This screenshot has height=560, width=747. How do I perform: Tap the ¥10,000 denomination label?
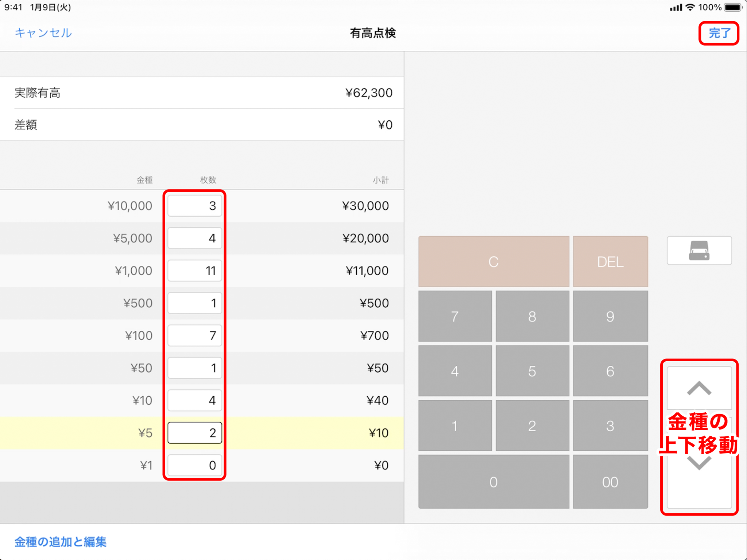click(x=130, y=206)
